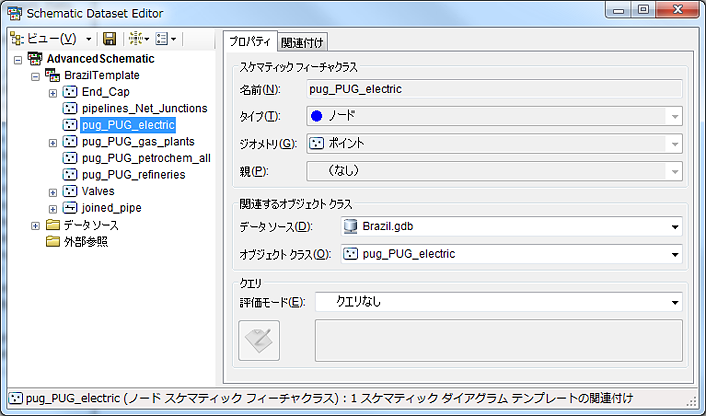
Task: Select pug_PUG_petrochem_all in the tree
Action: [x=146, y=158]
